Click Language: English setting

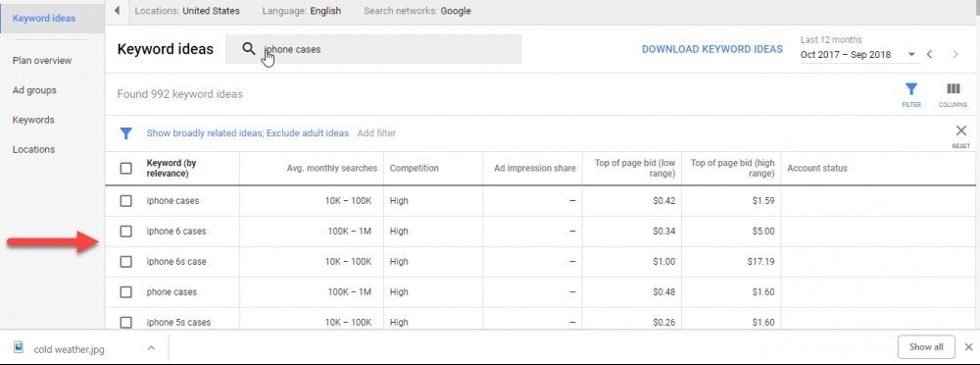[x=301, y=11]
